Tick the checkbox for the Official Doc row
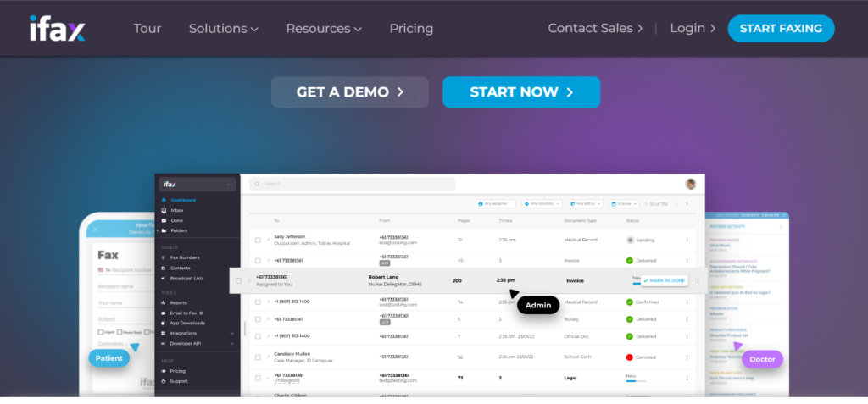Image resolution: width=868 pixels, height=404 pixels. click(x=258, y=336)
